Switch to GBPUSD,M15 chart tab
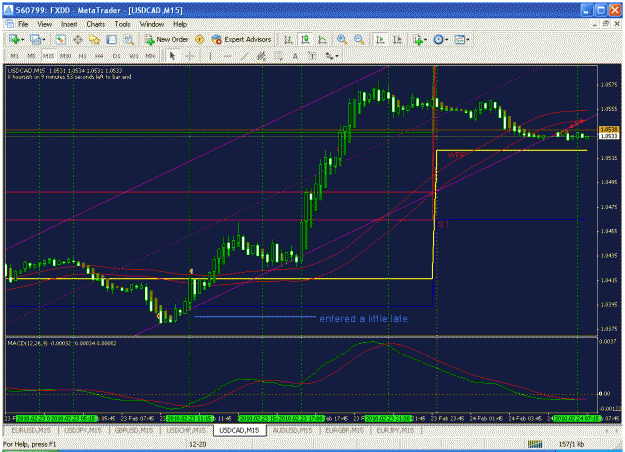The height and width of the screenshot is (452, 625). click(134, 430)
